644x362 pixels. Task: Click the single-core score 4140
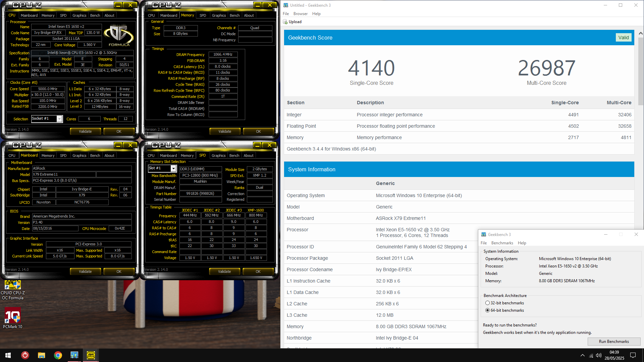(371, 68)
